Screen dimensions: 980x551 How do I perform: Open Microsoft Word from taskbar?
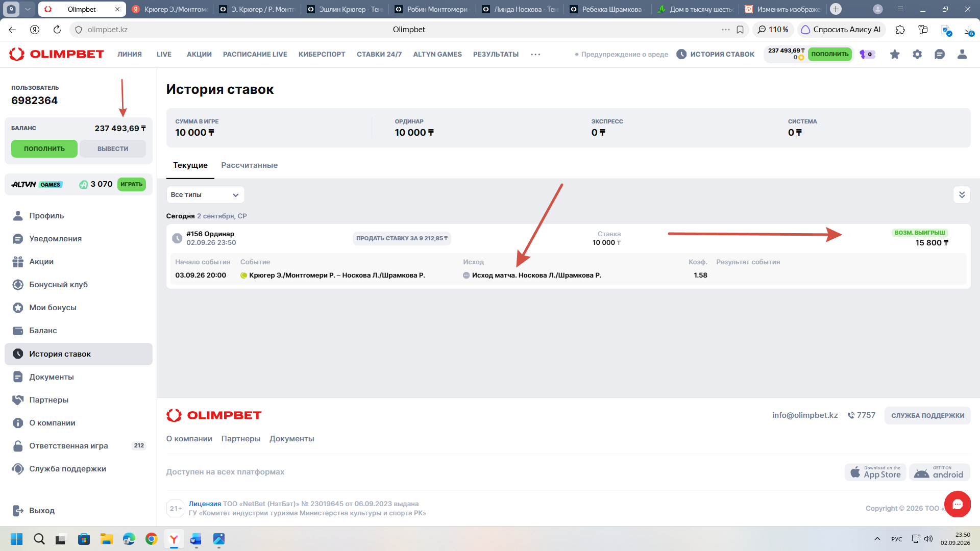[196, 539]
